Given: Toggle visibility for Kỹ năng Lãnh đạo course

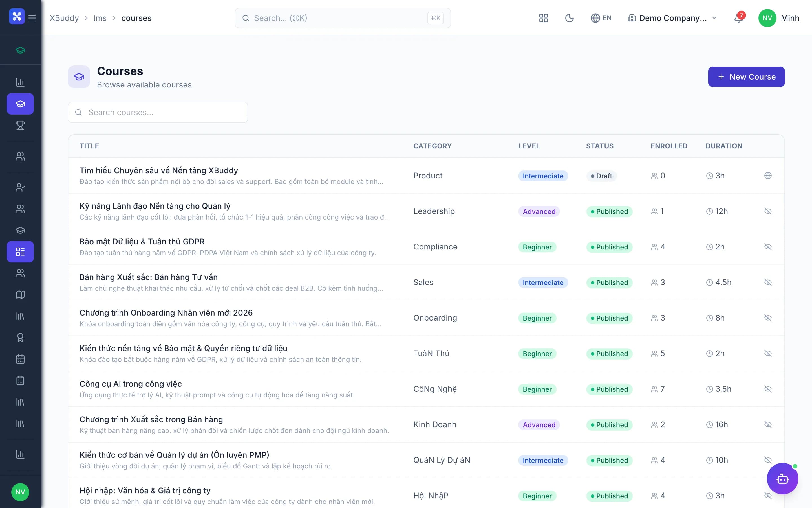Looking at the screenshot, I should click(x=768, y=211).
